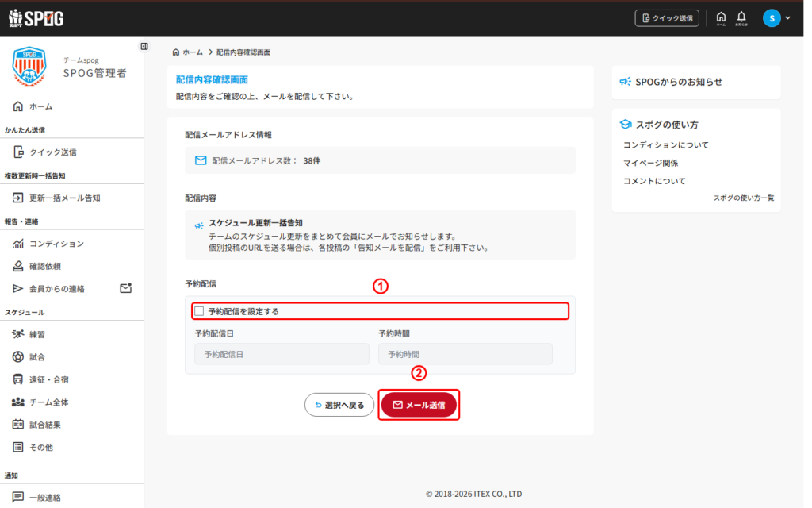The width and height of the screenshot is (812, 508).
Task: Click the 確認依頼 stamp icon
Action: coord(18,266)
